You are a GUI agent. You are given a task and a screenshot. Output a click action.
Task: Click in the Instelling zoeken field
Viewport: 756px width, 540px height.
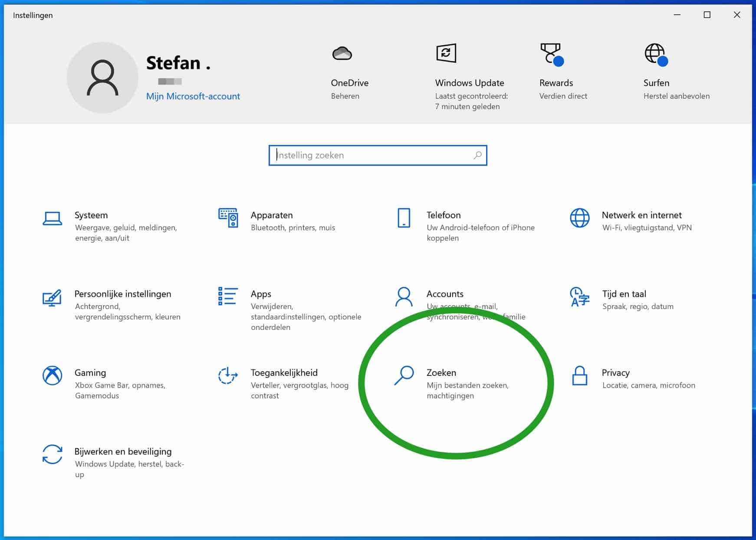coord(378,155)
